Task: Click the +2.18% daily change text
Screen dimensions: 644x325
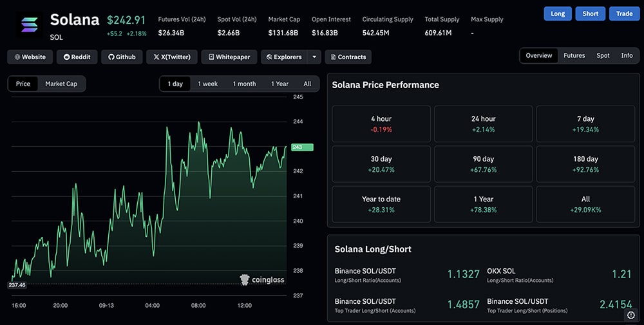Action: pyautogui.click(x=137, y=33)
